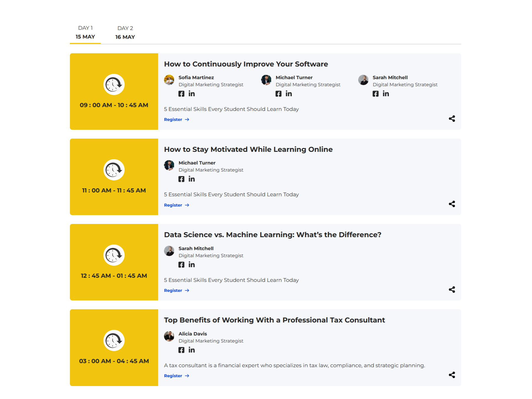
Task: Register for the 11:00 AM motivation session
Action: pos(177,205)
